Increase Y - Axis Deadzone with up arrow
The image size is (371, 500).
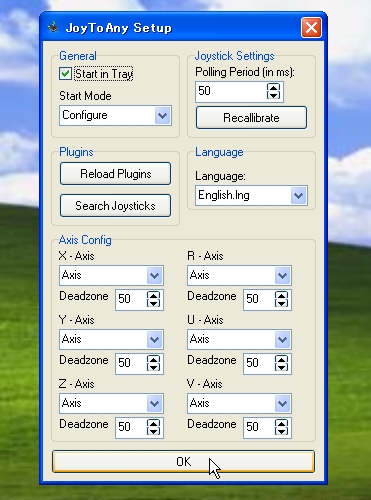click(153, 359)
